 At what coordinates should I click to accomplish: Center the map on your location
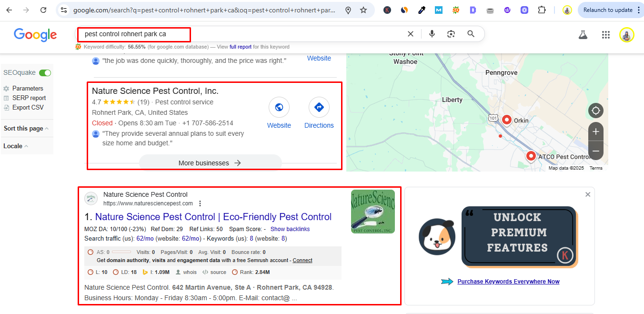(596, 111)
